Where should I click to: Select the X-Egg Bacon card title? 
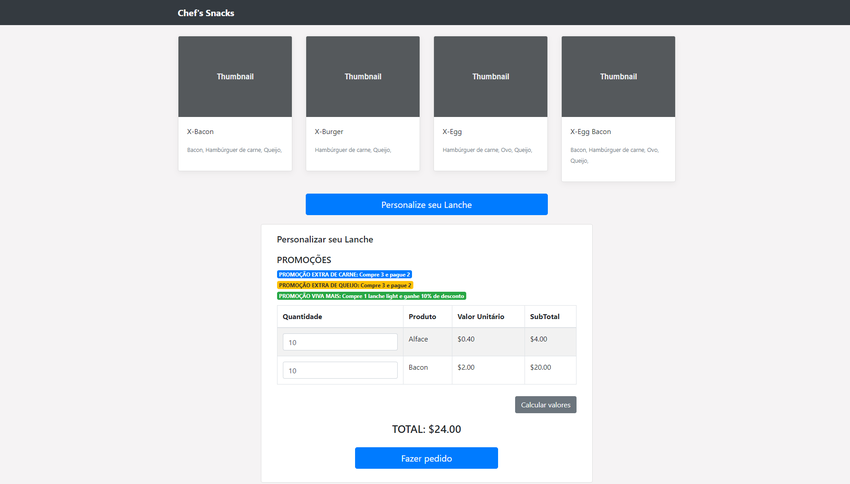pos(590,132)
